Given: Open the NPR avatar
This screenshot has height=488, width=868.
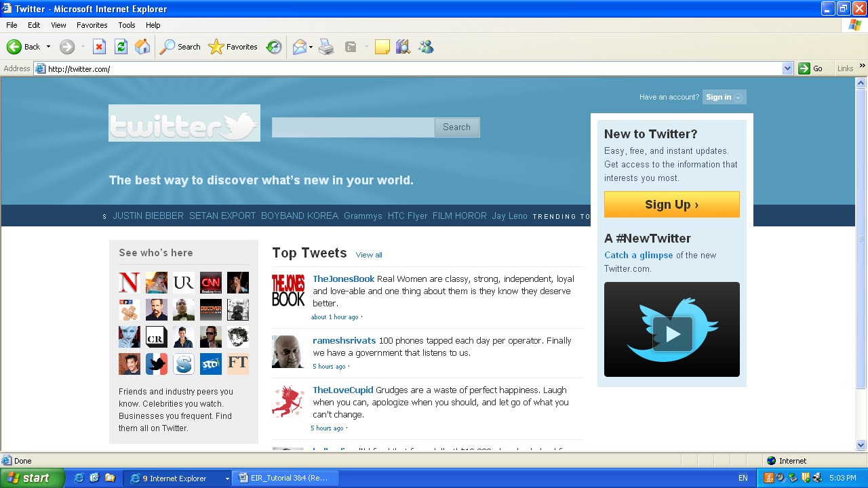Looking at the screenshot, I should pyautogui.click(x=130, y=310).
